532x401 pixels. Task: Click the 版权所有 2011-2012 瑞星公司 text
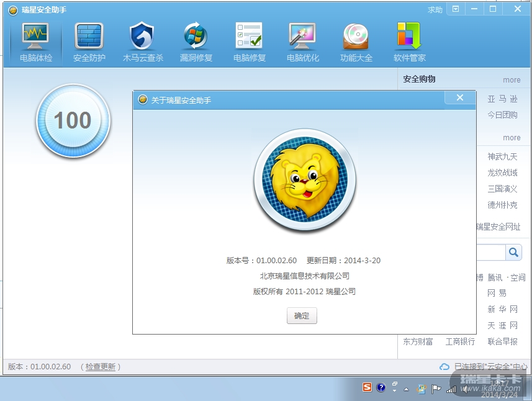pyautogui.click(x=304, y=291)
